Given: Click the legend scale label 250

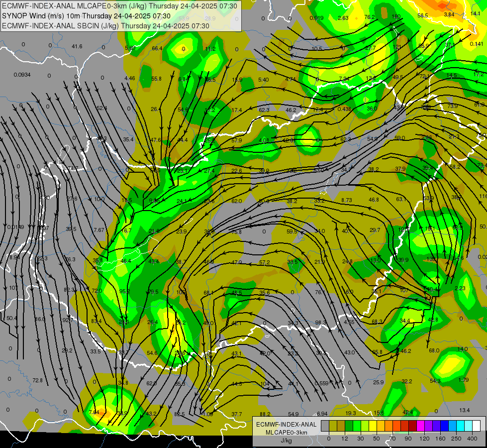Looking at the screenshot, I should tap(456, 439).
